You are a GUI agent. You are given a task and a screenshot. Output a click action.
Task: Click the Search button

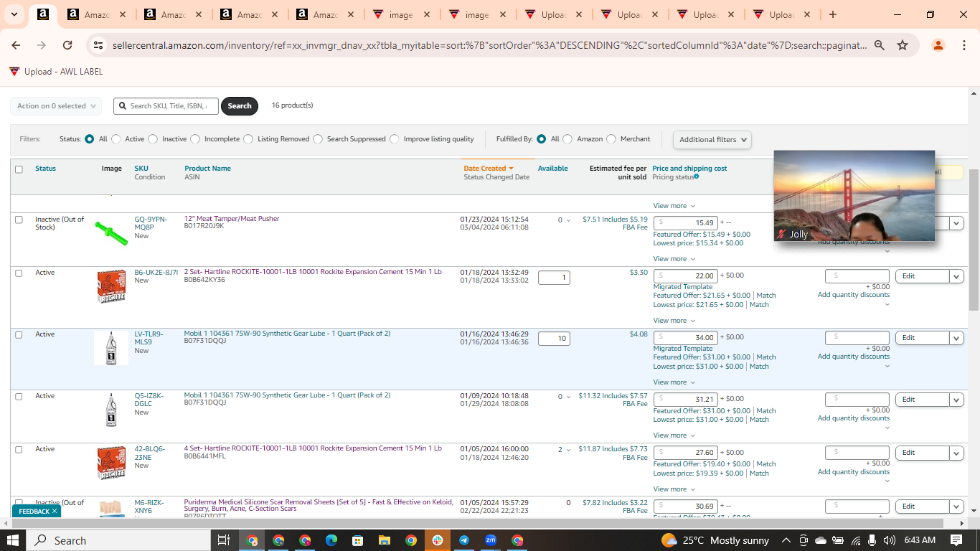240,106
